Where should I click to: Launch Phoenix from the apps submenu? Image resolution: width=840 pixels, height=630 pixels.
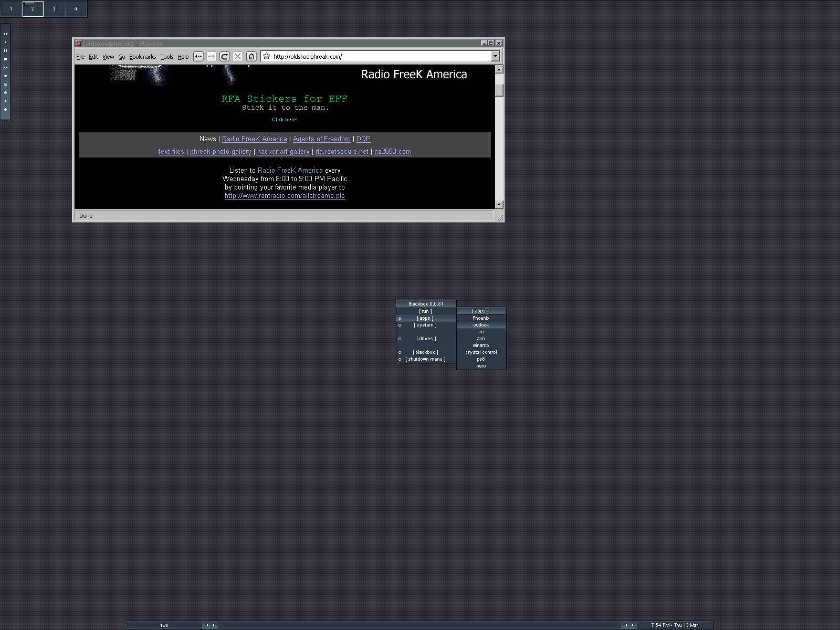point(481,318)
